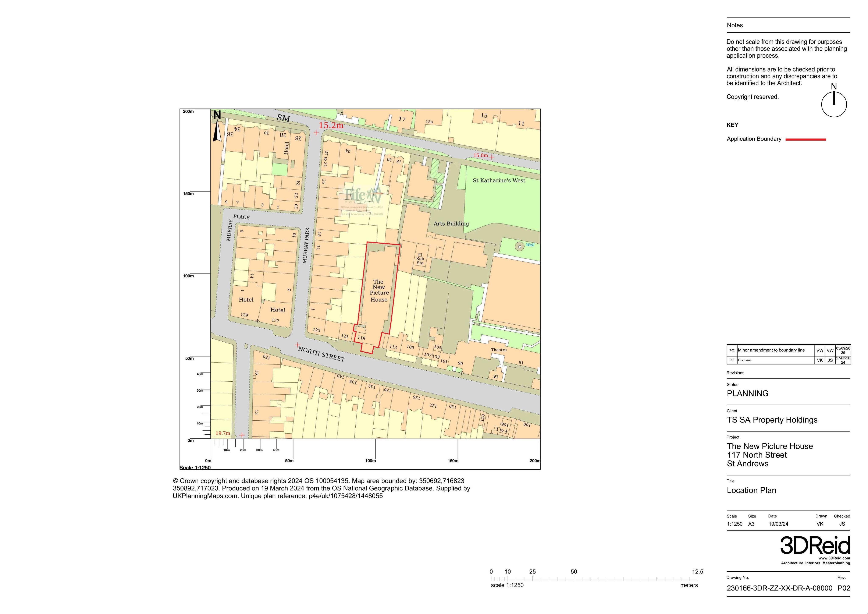Image resolution: width=868 pixels, height=614 pixels.
Task: Click the 'Copyright reserved.' note
Action: pyautogui.click(x=752, y=97)
